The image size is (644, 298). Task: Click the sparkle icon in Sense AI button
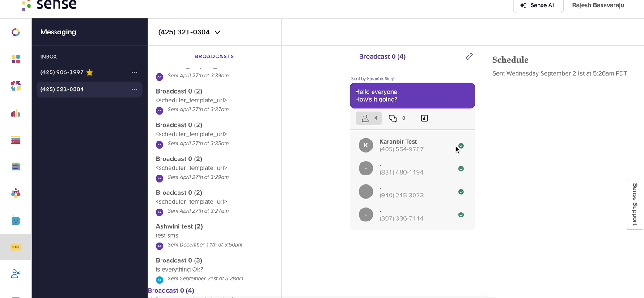point(523,5)
